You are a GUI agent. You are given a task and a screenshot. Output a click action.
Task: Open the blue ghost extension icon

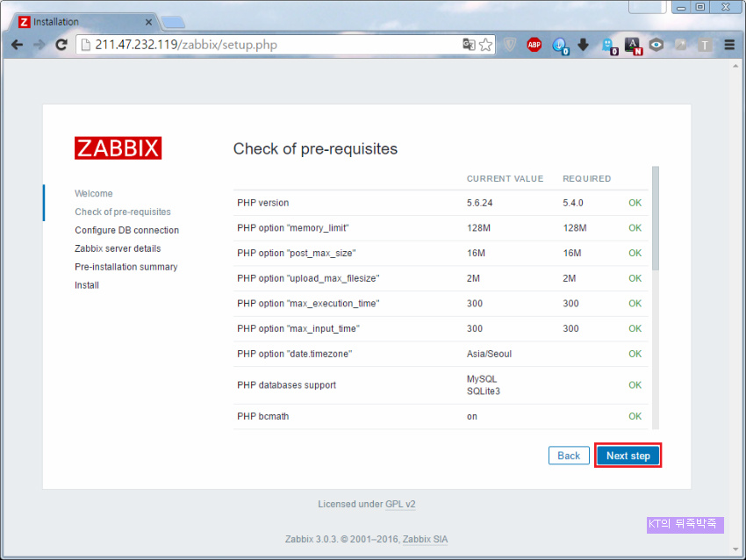click(609, 47)
